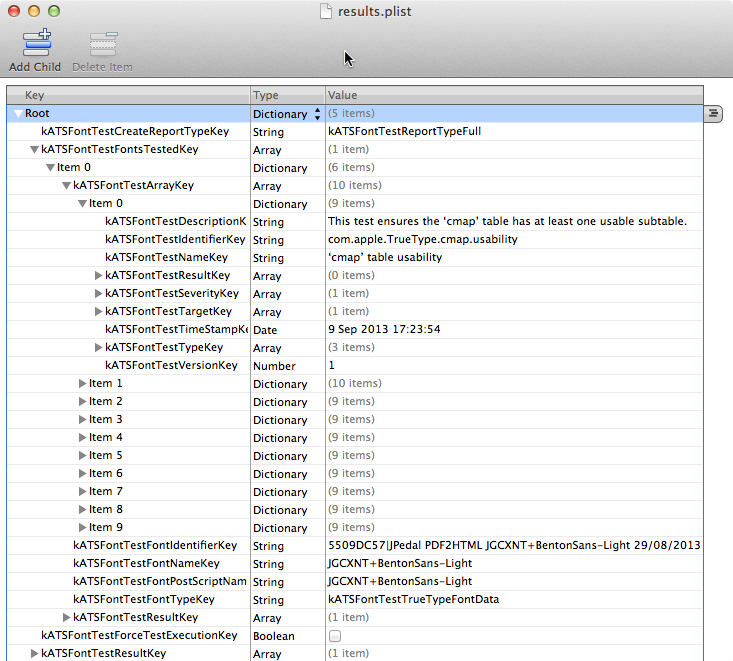The width and height of the screenshot is (733, 661).
Task: Collapse the kATSFontTestFontsTestedKey array
Action: coord(35,150)
